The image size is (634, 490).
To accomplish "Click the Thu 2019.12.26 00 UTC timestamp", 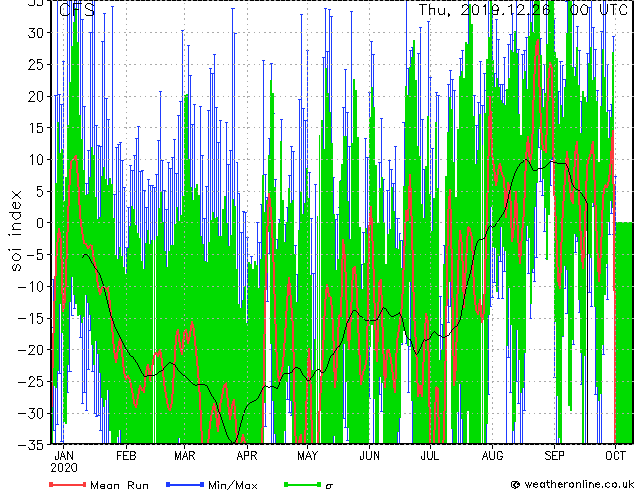I will pos(523,10).
